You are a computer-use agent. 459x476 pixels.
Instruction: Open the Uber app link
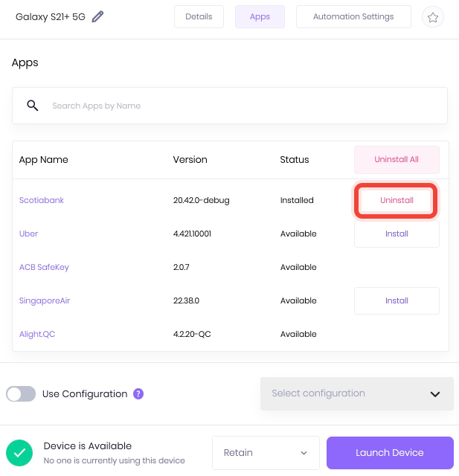pyautogui.click(x=28, y=234)
